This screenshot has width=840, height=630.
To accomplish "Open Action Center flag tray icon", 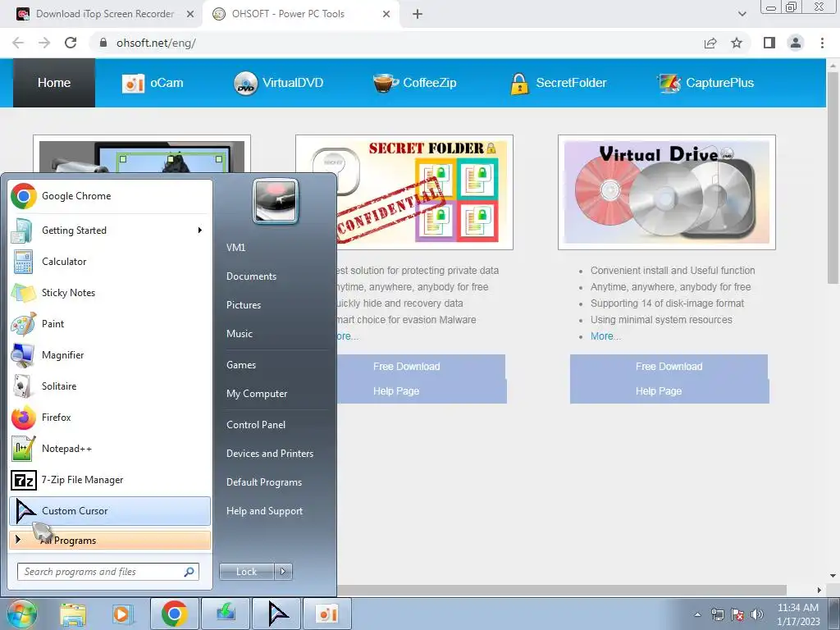I will click(737, 614).
